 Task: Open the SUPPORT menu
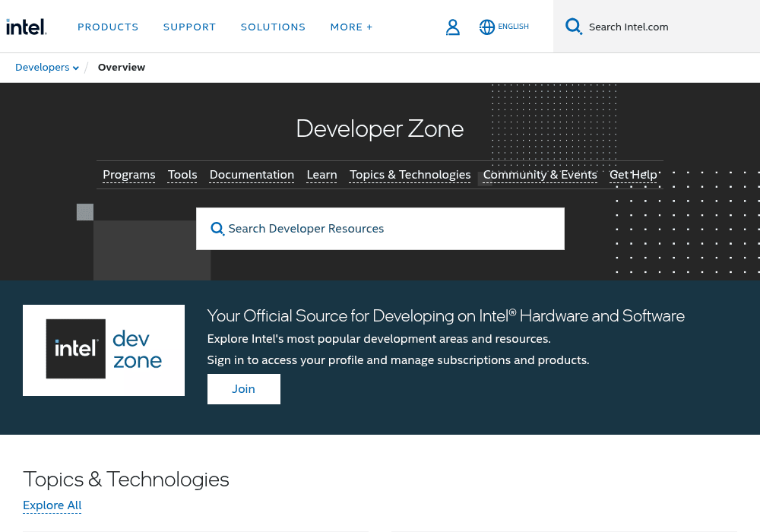point(189,27)
